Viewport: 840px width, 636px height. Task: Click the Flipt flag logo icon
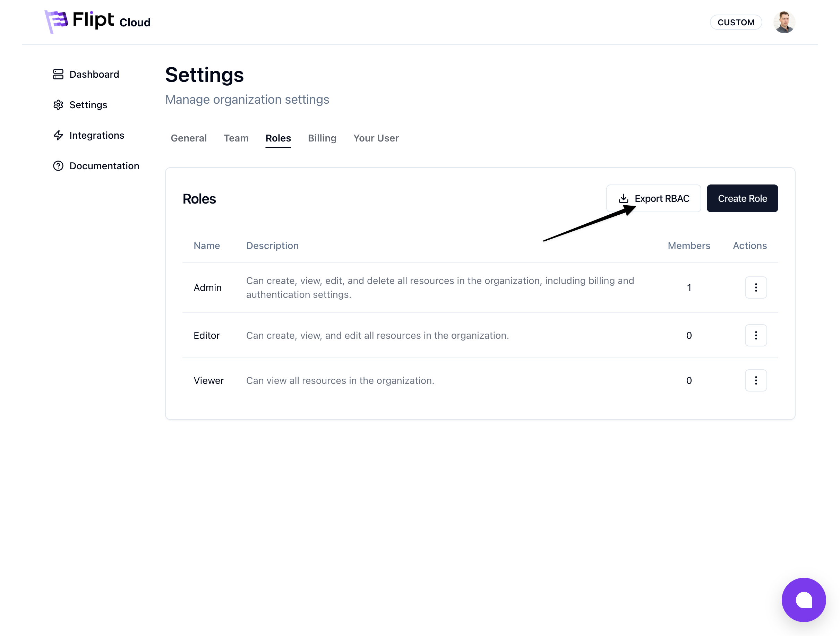(x=56, y=21)
